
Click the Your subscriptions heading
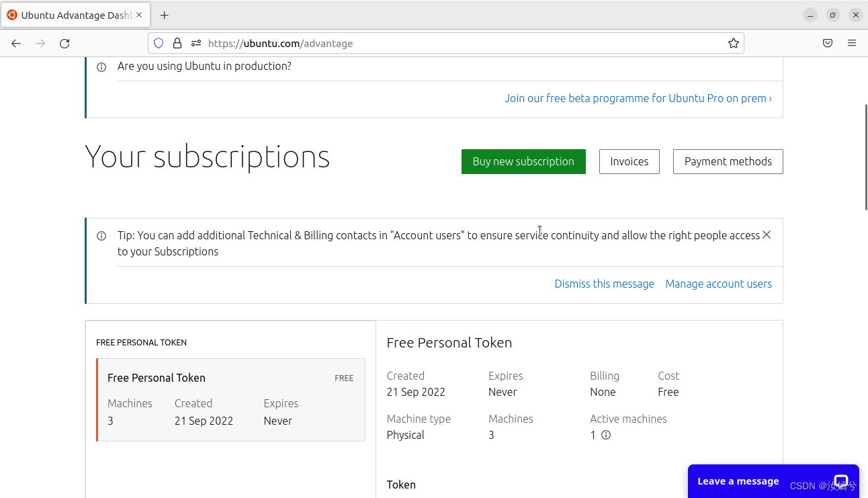(207, 156)
